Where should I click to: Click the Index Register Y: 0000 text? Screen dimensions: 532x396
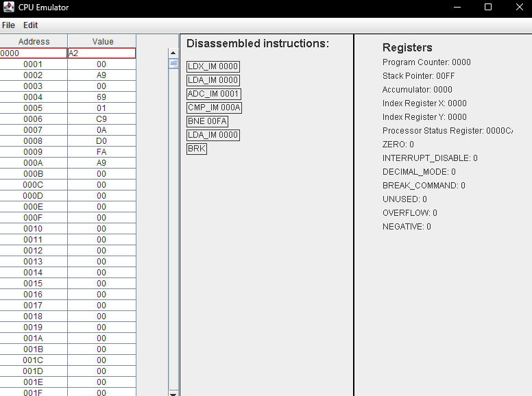pyautogui.click(x=424, y=117)
